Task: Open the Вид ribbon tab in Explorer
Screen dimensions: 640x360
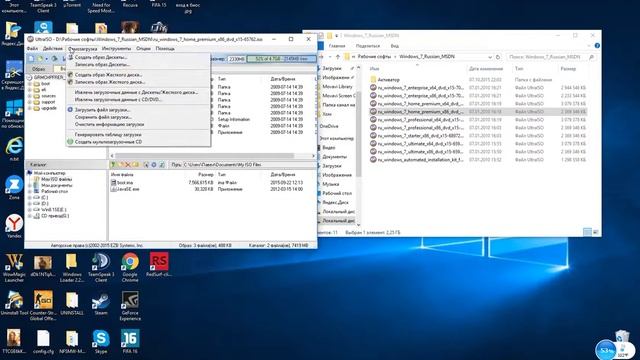Action: [394, 46]
